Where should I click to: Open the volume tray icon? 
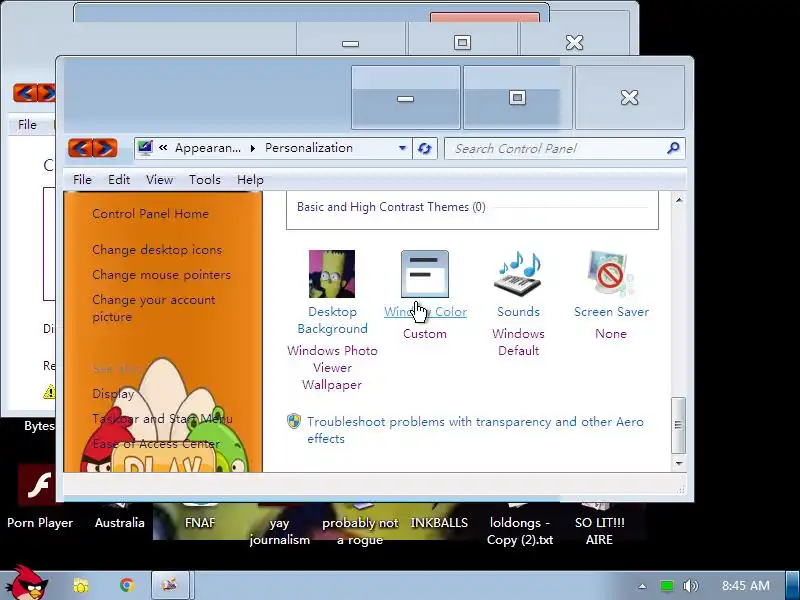690,585
